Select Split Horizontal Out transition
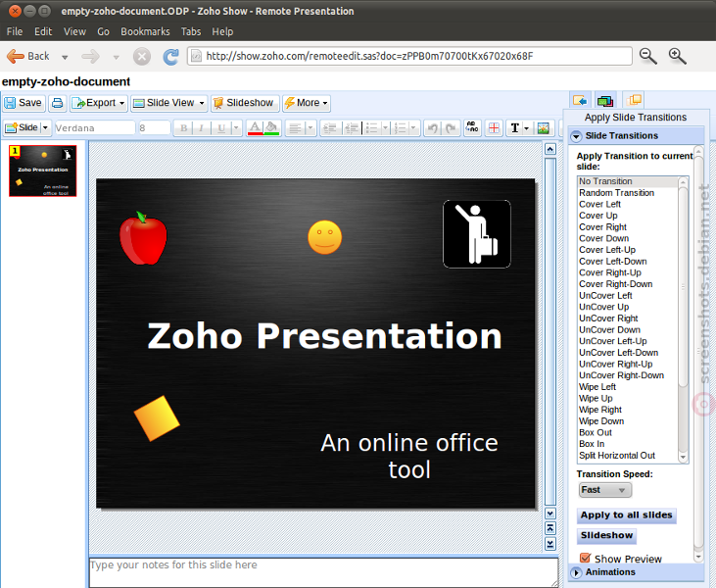 [x=628, y=456]
